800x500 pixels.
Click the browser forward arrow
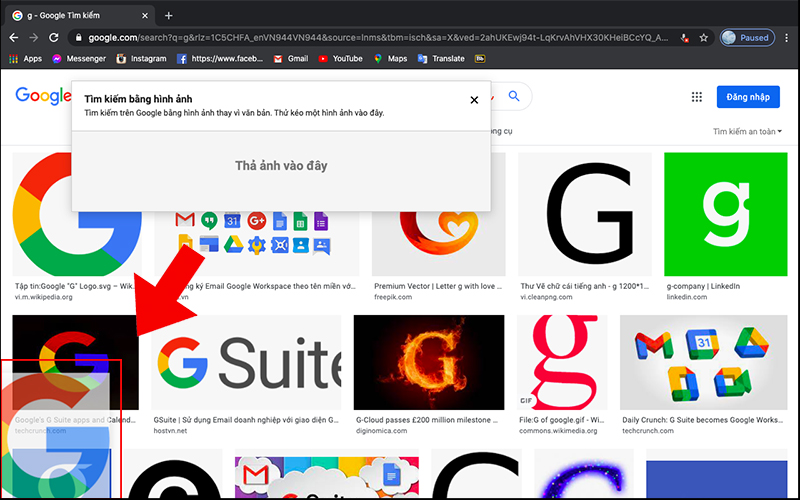click(34, 38)
